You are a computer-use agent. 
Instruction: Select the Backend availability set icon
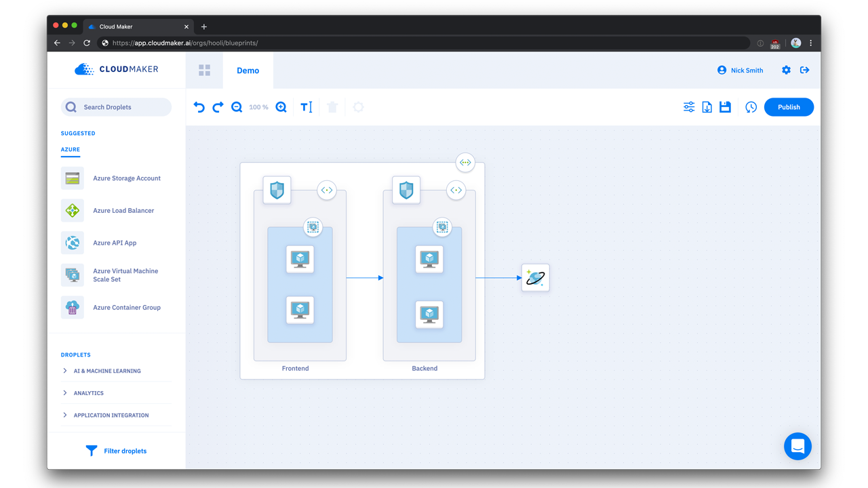[442, 227]
